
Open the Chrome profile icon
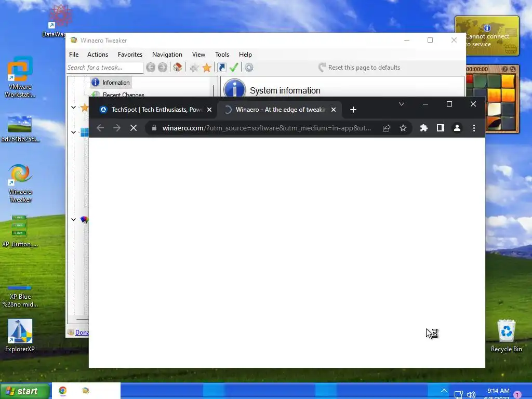click(x=457, y=128)
